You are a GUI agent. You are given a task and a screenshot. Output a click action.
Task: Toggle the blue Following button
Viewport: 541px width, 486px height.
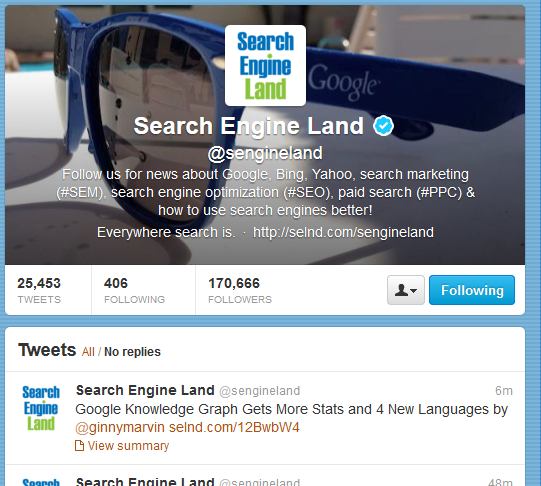tap(472, 290)
